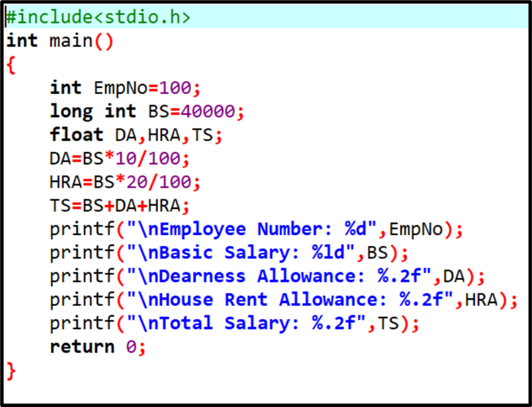Click the long int keyword
Image resolution: width=532 pixels, height=407 pixels.
coord(93,111)
